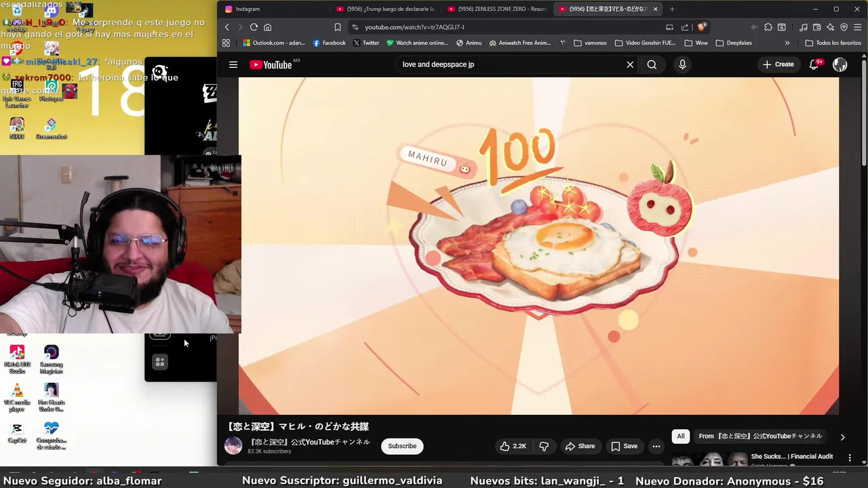Open the 恋と深空 公式YouTubeチャンネル channel name
This screenshot has width=868, height=488.
tap(310, 442)
